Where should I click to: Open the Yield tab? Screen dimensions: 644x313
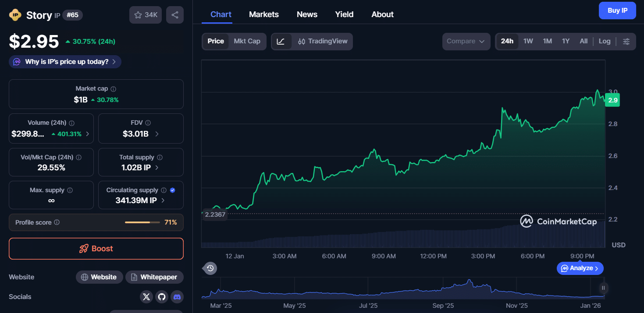[344, 14]
